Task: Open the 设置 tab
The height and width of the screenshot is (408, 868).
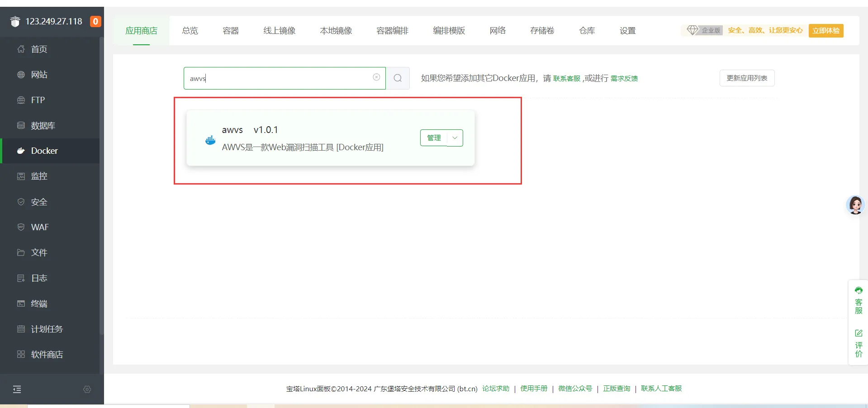Action: pyautogui.click(x=628, y=31)
